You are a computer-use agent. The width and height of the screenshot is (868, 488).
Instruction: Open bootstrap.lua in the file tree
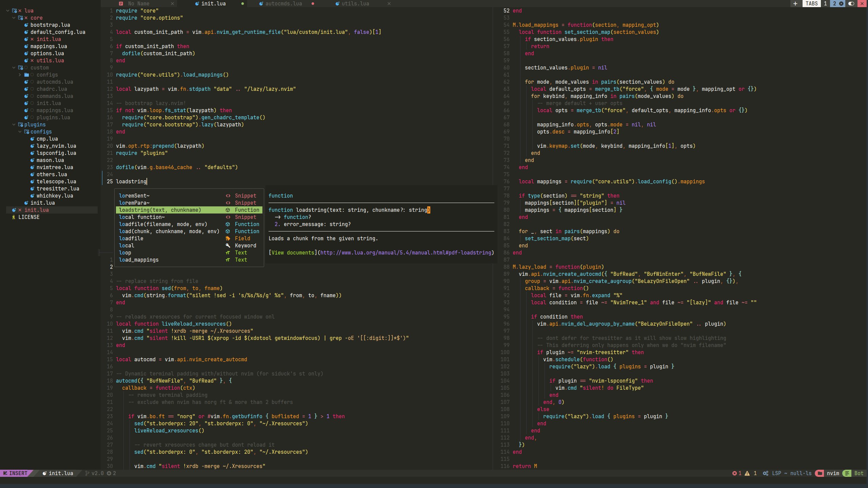[50, 25]
